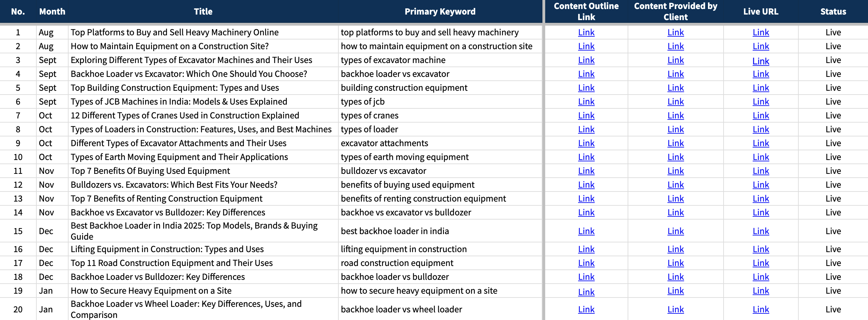Open Live URL link for types of loader
868x320 pixels.
761,129
